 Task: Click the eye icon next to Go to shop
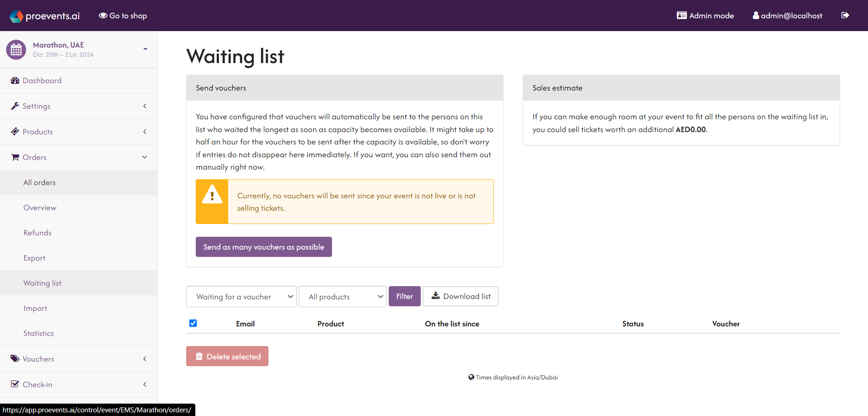tap(102, 15)
